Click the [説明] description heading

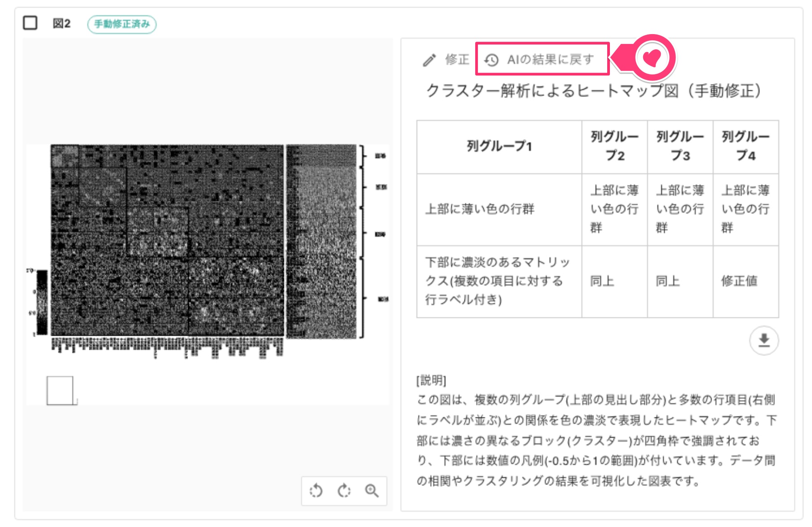(431, 380)
